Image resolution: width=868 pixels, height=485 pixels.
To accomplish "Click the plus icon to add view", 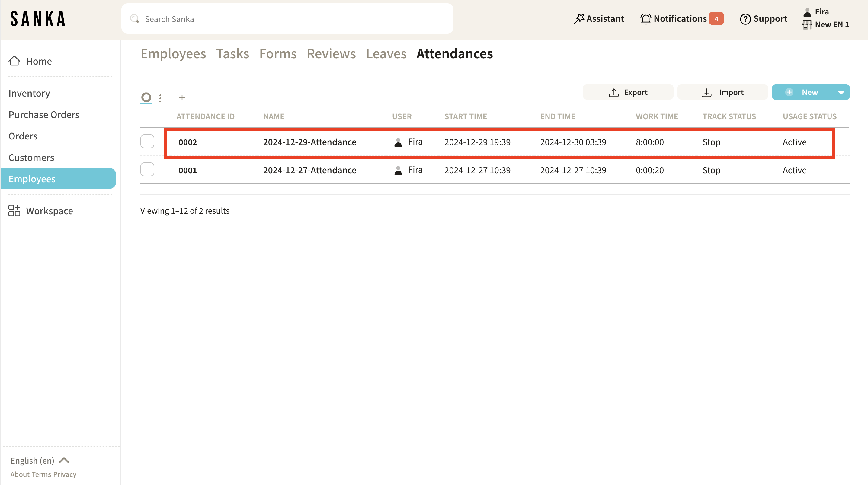I will click(182, 98).
